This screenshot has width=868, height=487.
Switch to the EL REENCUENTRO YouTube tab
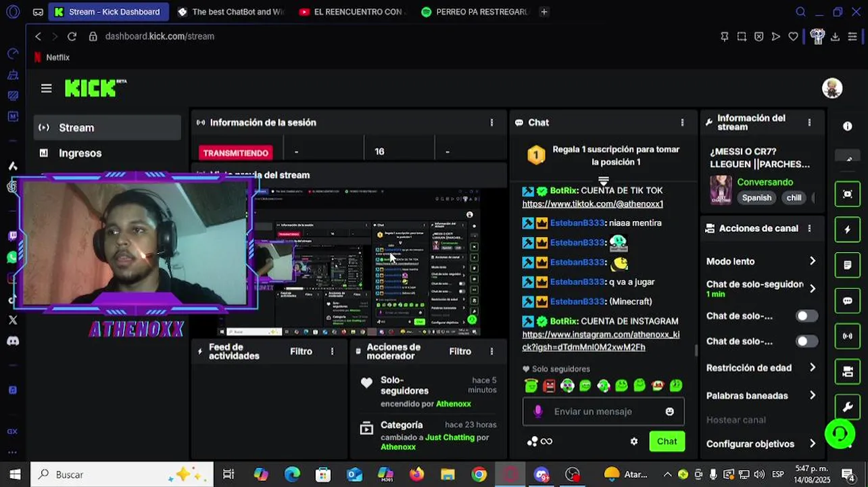pyautogui.click(x=352, y=11)
